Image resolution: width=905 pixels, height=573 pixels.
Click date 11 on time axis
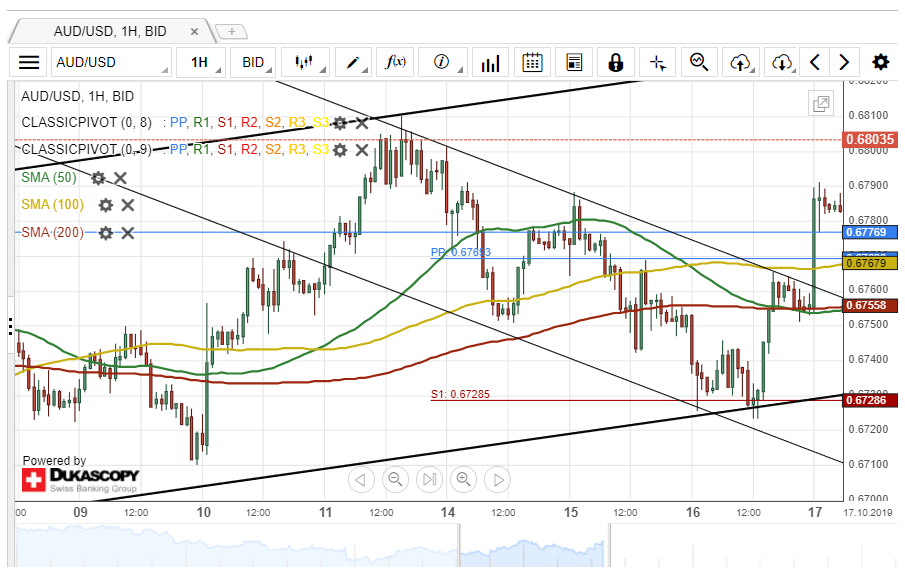coord(326,512)
